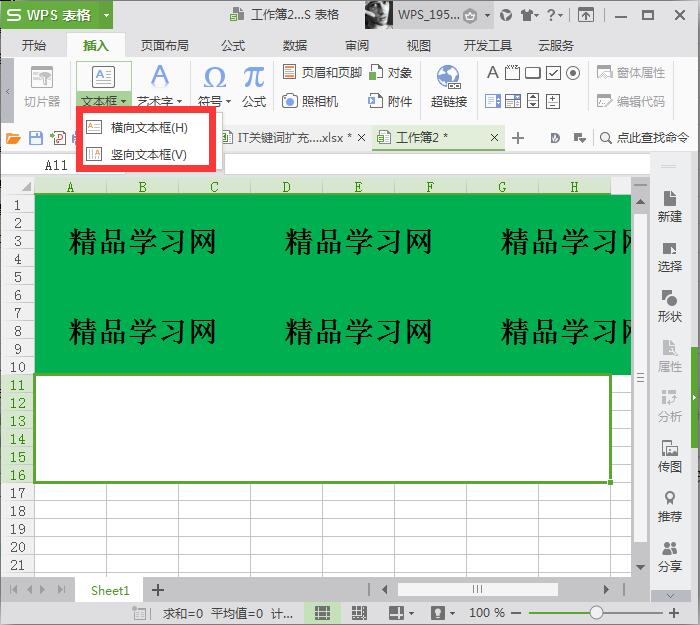Insert 页眉和页脚 header and footer
The height and width of the screenshot is (625, 700).
tap(322, 72)
